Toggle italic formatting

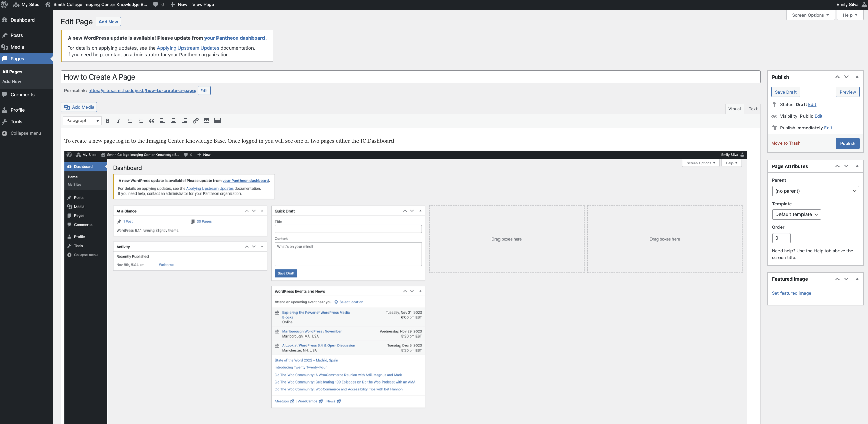pos(119,121)
